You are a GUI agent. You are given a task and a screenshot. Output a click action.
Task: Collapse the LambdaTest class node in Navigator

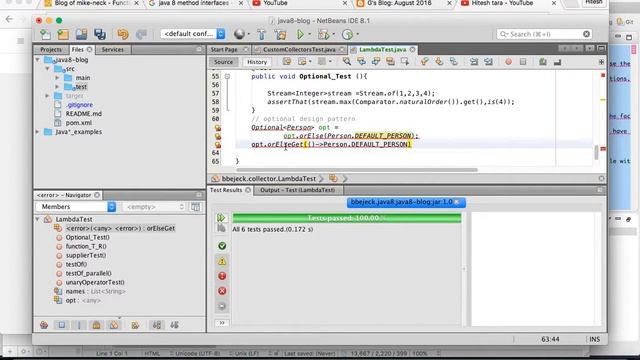point(38,219)
